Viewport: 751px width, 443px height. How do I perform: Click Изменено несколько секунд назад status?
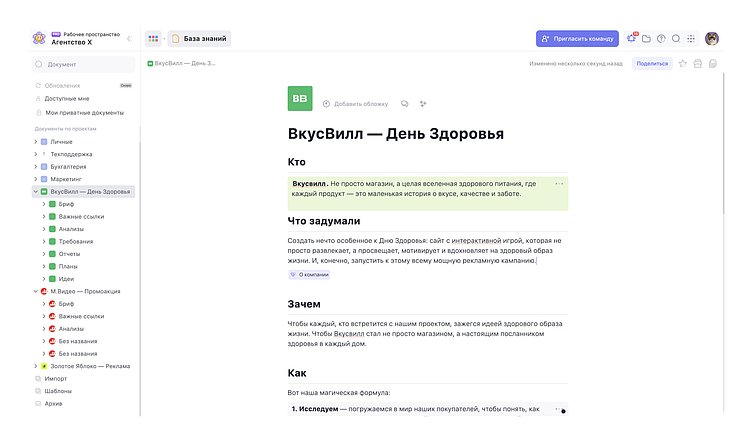pyautogui.click(x=576, y=63)
